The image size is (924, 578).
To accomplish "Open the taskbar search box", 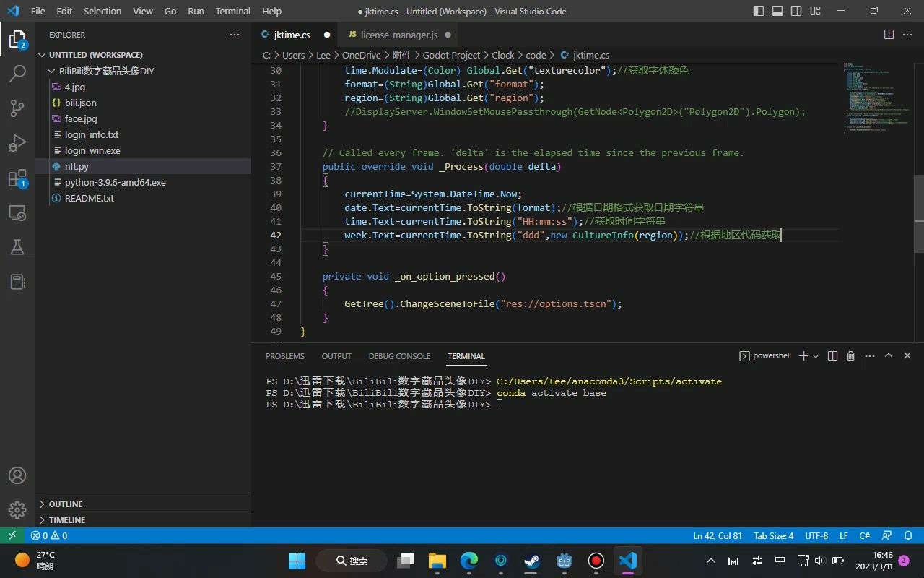I will pyautogui.click(x=352, y=561).
